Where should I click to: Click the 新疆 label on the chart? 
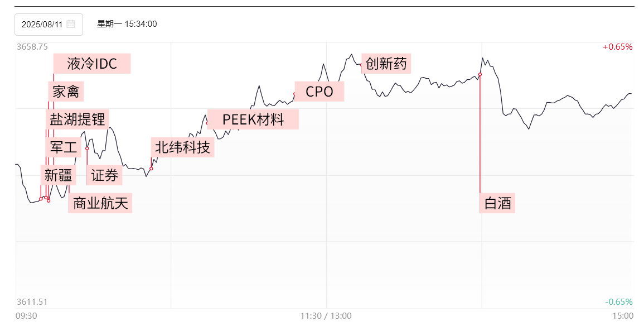(59, 175)
